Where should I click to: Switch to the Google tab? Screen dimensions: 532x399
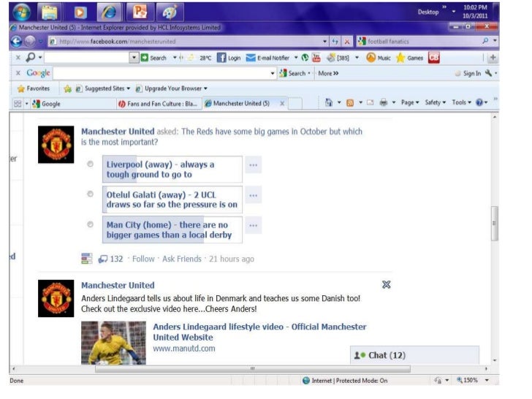(73, 104)
